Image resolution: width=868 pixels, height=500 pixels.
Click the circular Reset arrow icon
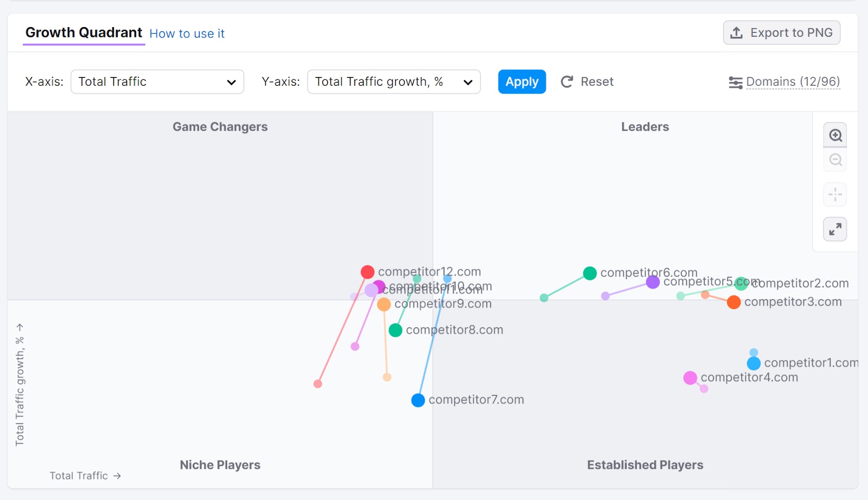[x=566, y=81]
